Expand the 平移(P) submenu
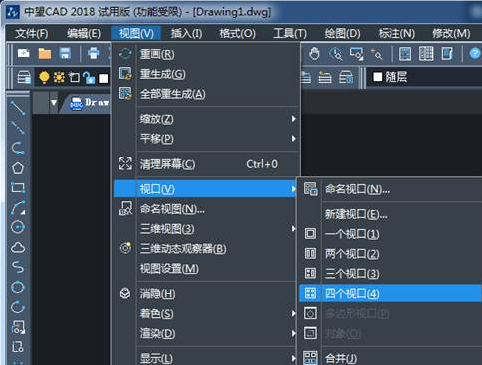 point(206,139)
